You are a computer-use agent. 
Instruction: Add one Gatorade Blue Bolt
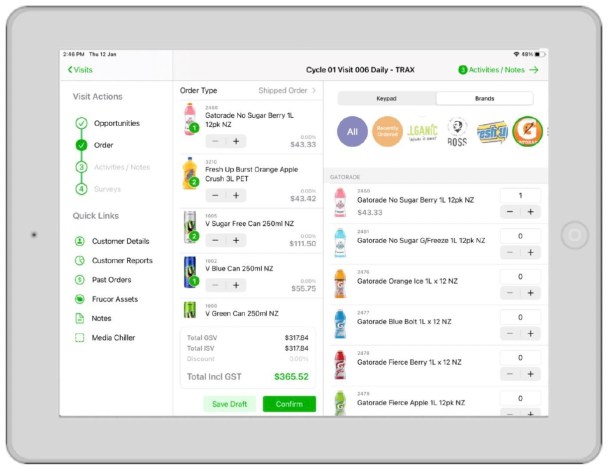[530, 333]
